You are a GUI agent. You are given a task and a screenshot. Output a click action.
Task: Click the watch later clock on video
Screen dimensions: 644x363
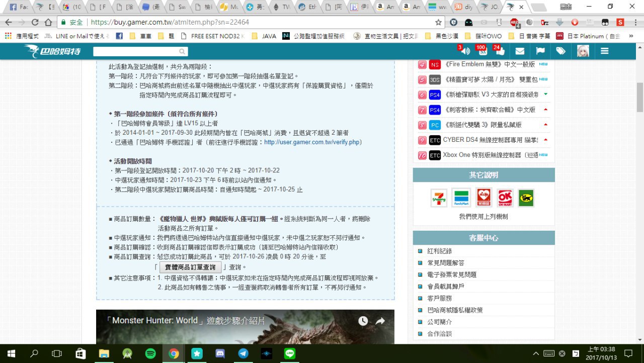363,321
